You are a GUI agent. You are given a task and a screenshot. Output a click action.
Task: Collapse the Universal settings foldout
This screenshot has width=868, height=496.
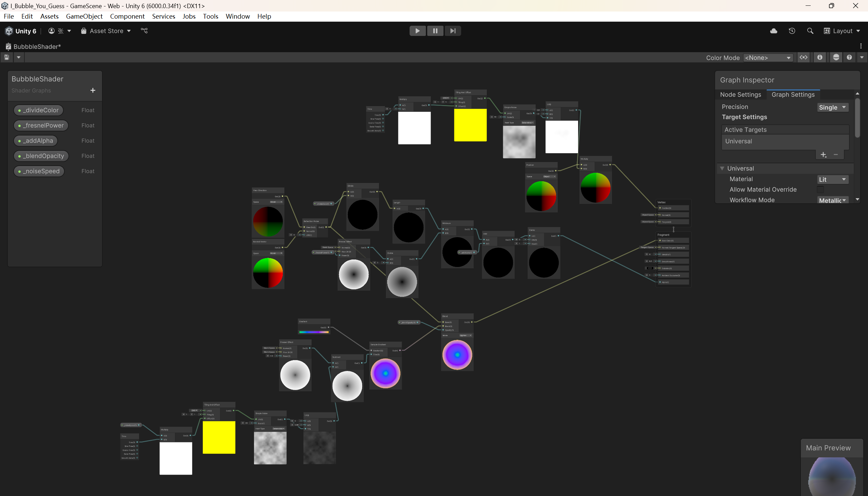tap(722, 168)
